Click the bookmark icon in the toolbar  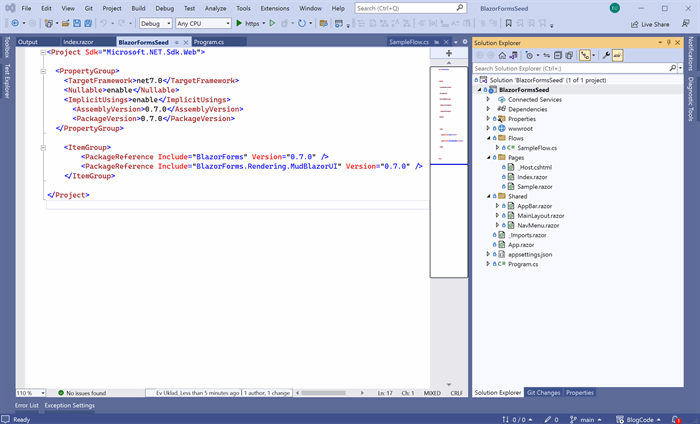[508, 23]
